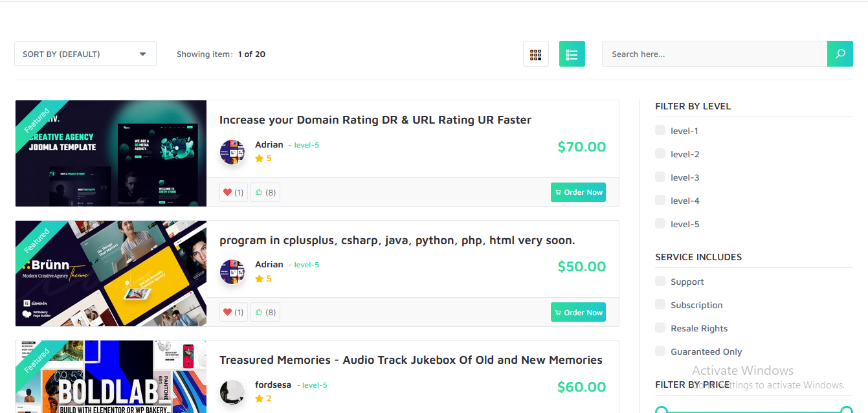The height and width of the screenshot is (413, 868).
Task: Switch to grid view layout icon
Action: [535, 54]
